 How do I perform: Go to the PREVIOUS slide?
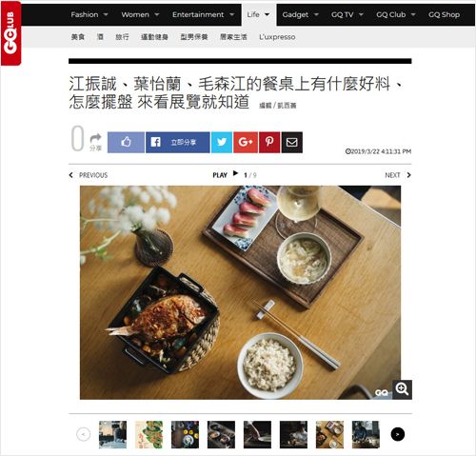[x=89, y=175]
